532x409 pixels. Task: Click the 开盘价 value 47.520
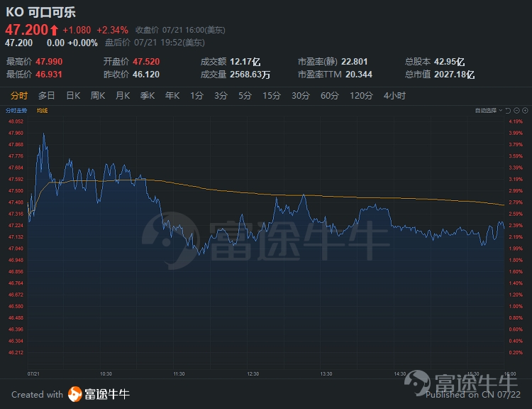[146, 62]
